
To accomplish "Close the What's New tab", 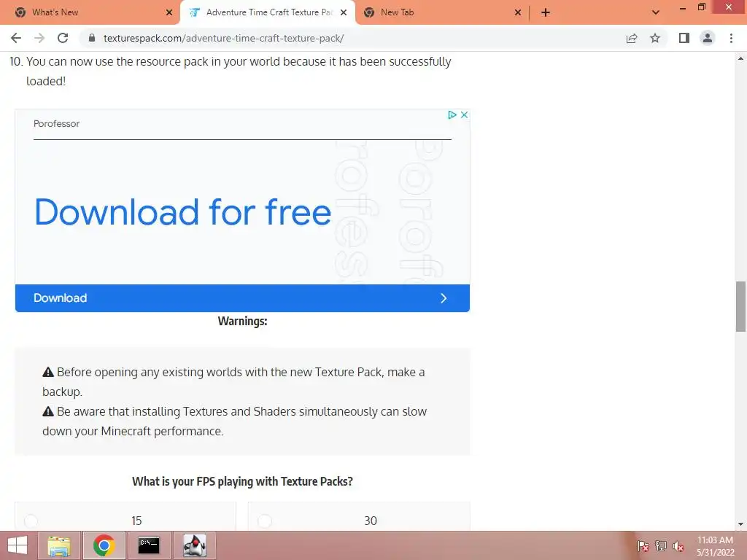I will click(169, 12).
